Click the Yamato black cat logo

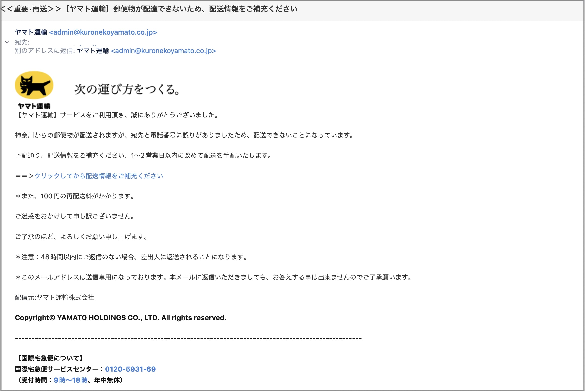tap(34, 85)
